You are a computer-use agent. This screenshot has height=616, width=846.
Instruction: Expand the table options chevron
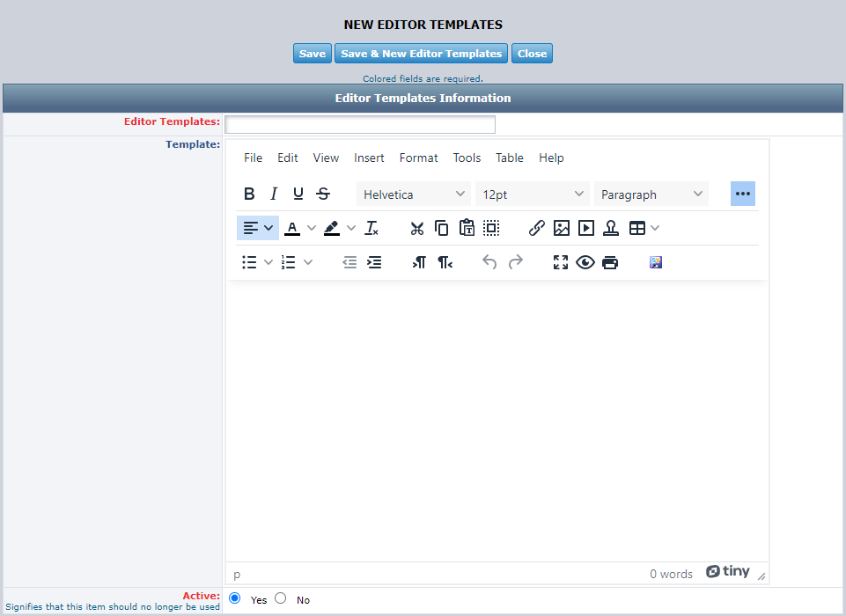(655, 228)
